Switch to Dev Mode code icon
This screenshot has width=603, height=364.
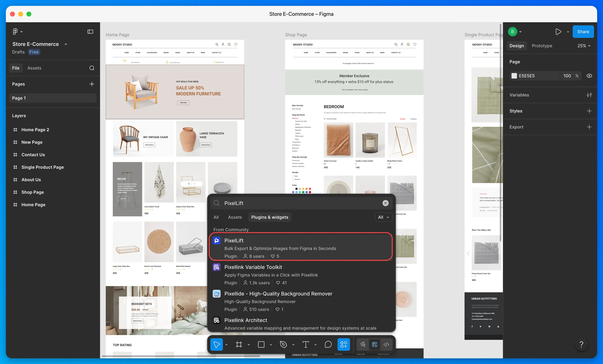point(386,344)
